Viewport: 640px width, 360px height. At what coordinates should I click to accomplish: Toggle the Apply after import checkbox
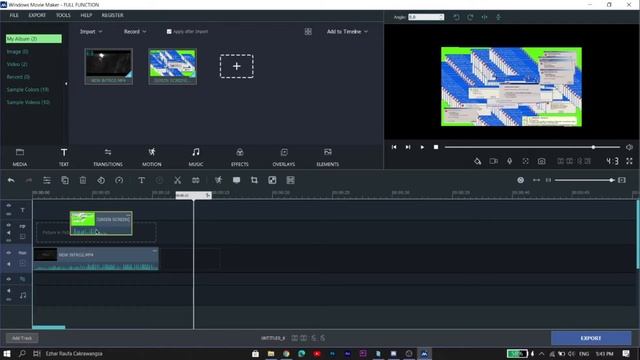coord(169,31)
